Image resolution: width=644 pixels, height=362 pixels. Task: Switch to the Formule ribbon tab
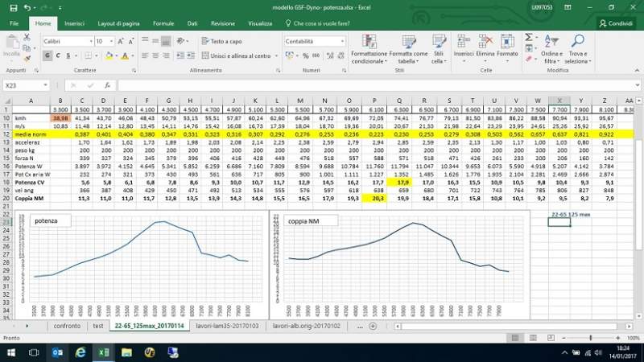pos(163,23)
